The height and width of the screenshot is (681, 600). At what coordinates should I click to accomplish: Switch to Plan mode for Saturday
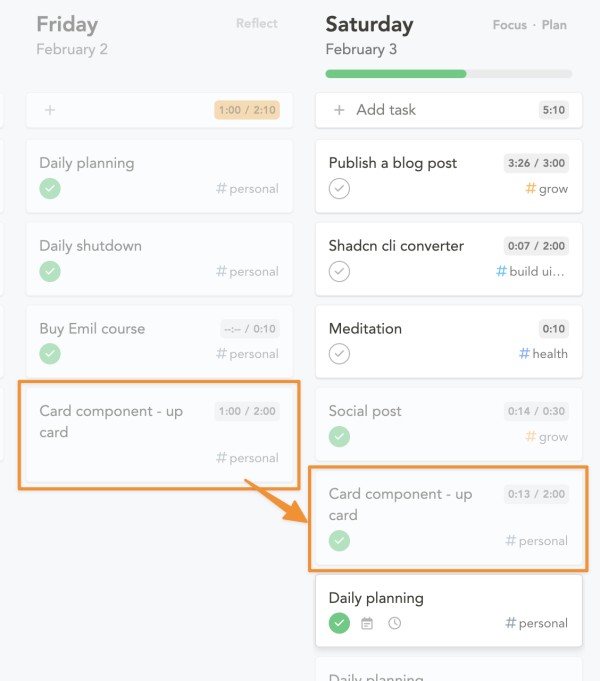pos(554,25)
